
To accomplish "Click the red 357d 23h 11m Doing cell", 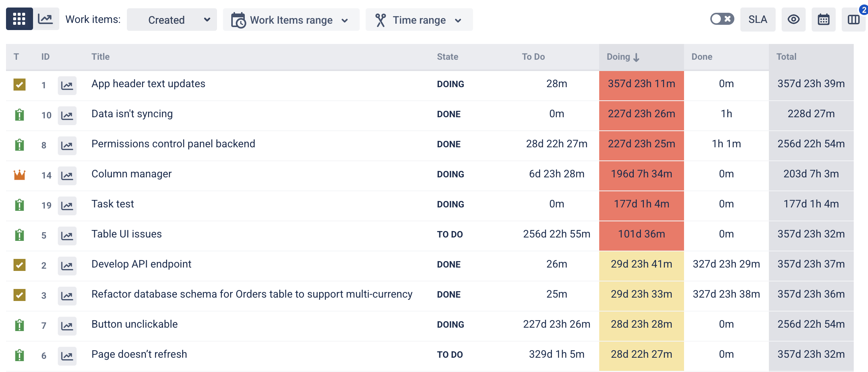I will coord(641,84).
